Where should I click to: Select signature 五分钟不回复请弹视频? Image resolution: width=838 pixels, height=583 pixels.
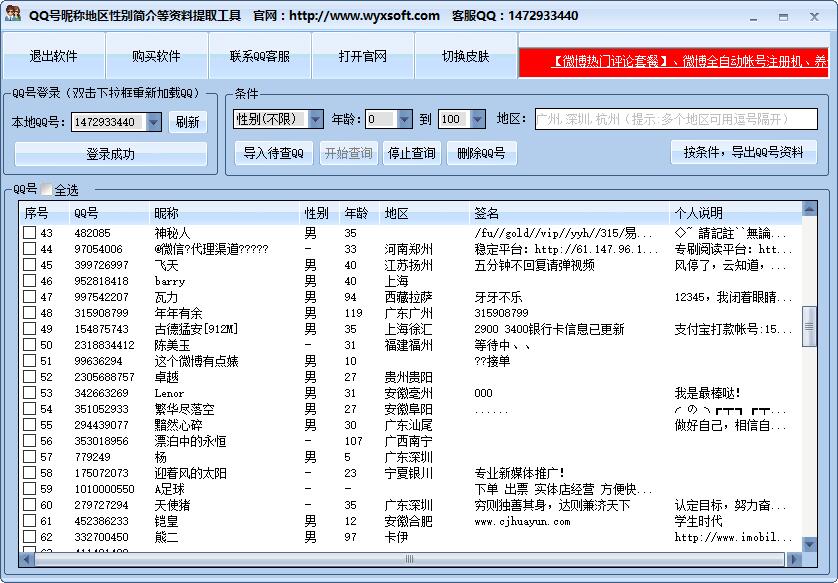pos(534,265)
